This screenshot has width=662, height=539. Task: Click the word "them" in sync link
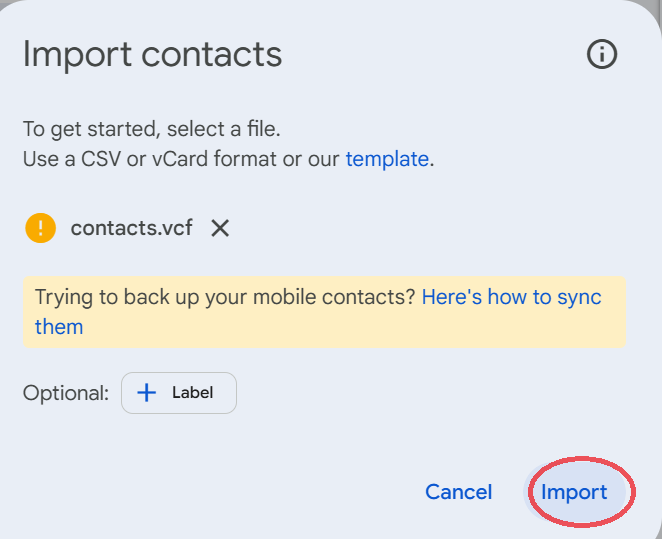click(x=59, y=327)
